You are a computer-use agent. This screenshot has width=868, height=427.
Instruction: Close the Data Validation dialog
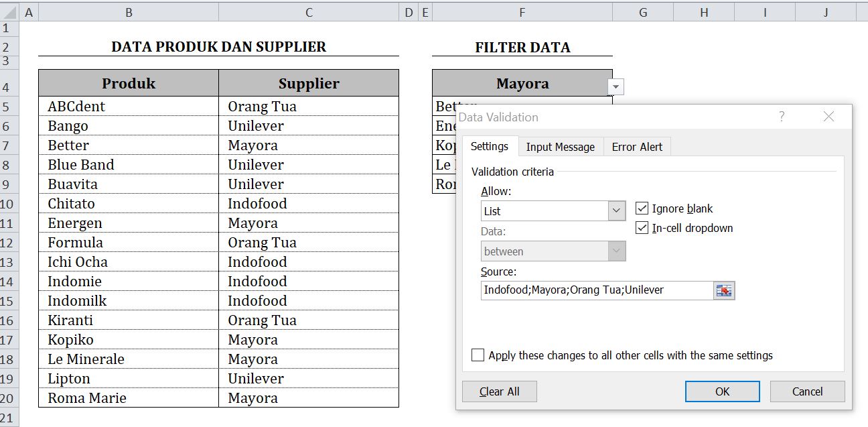[828, 117]
